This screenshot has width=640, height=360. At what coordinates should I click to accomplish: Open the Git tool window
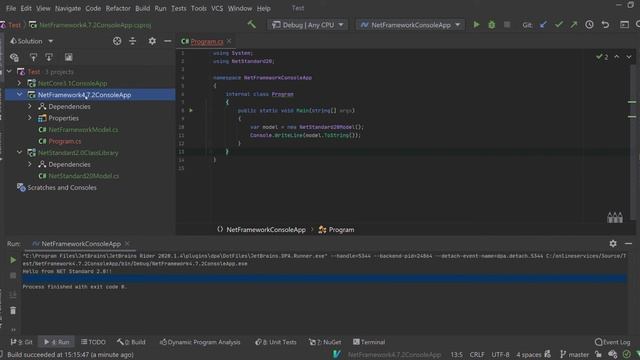coord(22,342)
